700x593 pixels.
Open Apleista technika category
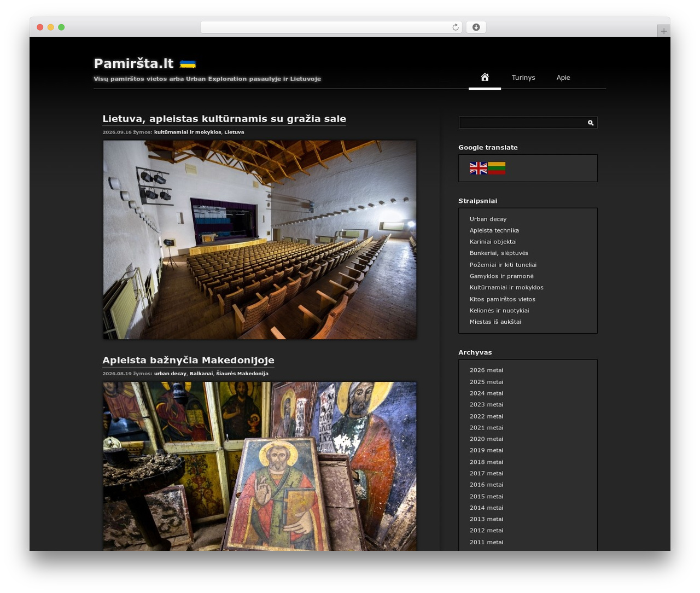click(x=494, y=230)
